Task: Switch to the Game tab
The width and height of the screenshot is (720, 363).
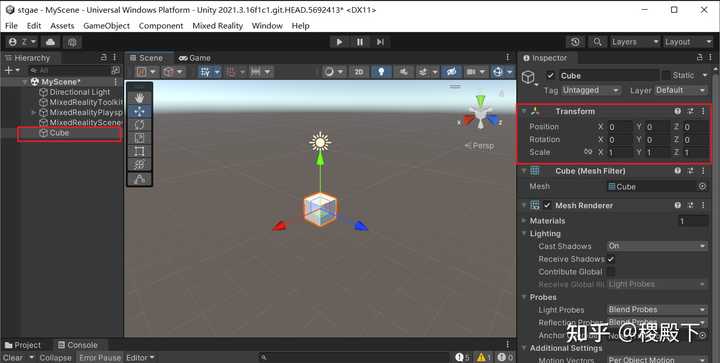Action: tap(195, 58)
